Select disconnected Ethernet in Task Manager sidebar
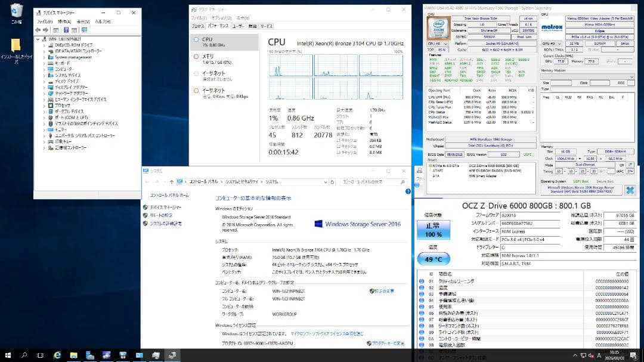Screen dimensions: 644x362 click(x=225, y=76)
